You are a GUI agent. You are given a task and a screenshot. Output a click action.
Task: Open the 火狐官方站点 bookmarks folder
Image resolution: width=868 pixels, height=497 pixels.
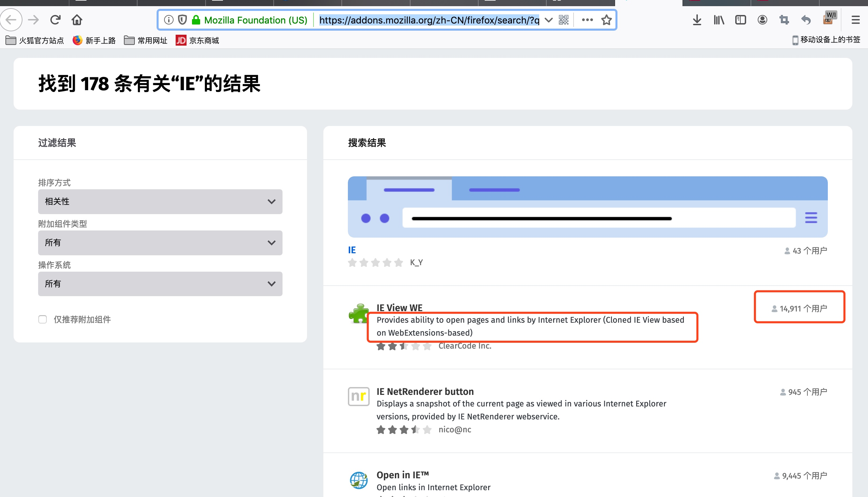click(35, 40)
